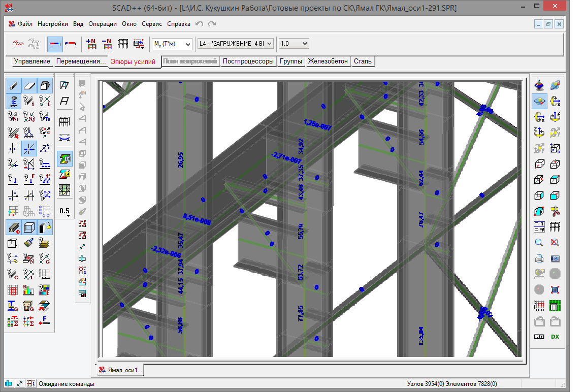Click the +N add loading icon
Image resolution: width=585 pixels, height=392 pixels.
pos(91,44)
